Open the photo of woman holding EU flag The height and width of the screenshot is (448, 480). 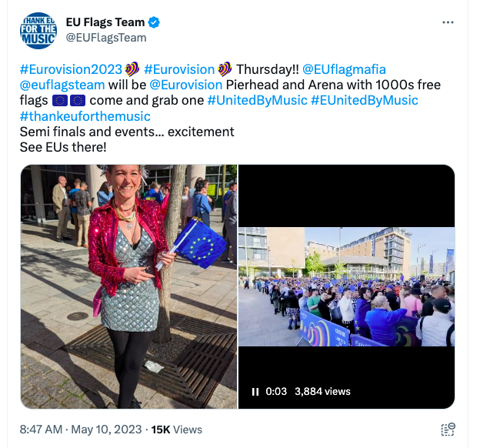pyautogui.click(x=129, y=286)
